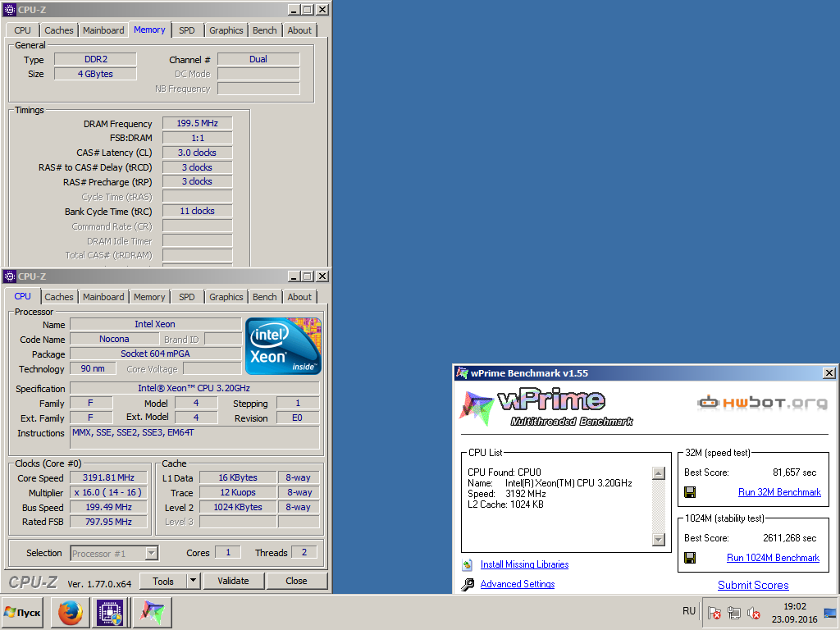Screen dimensions: 840x630
Task: Select Caches tab in top CPU-Z window
Action: tap(59, 30)
